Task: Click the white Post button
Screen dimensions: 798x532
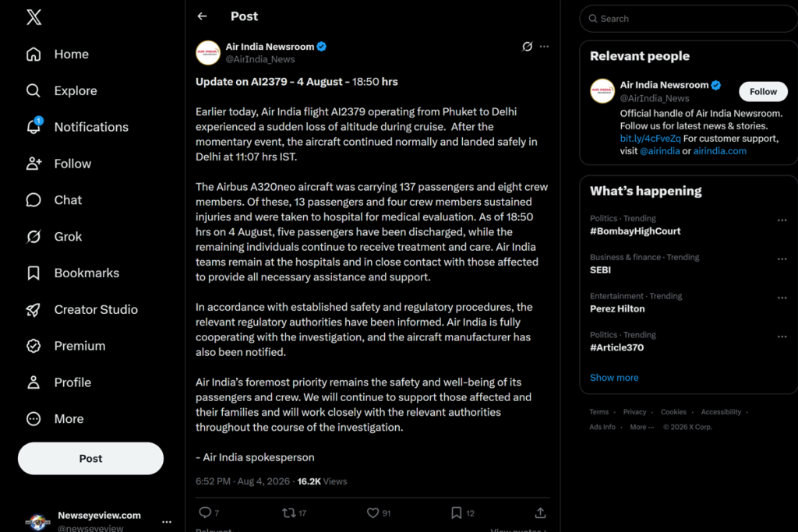Action: (90, 458)
